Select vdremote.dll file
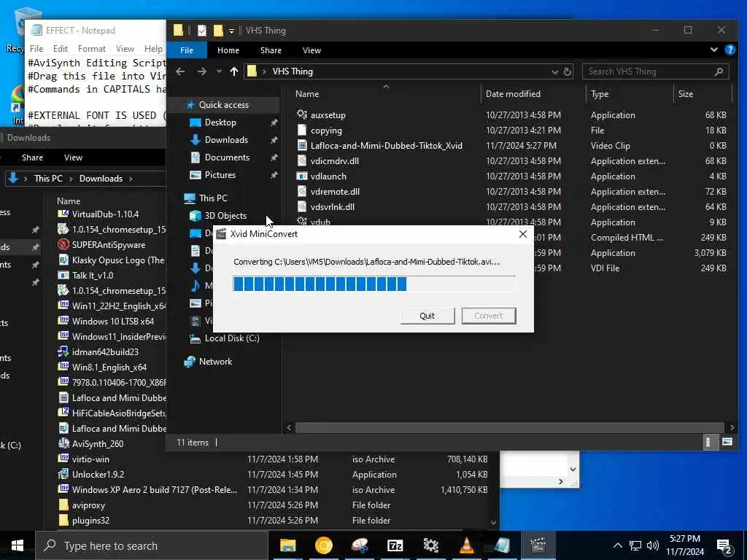Viewport: 747px width, 560px height. 335,192
